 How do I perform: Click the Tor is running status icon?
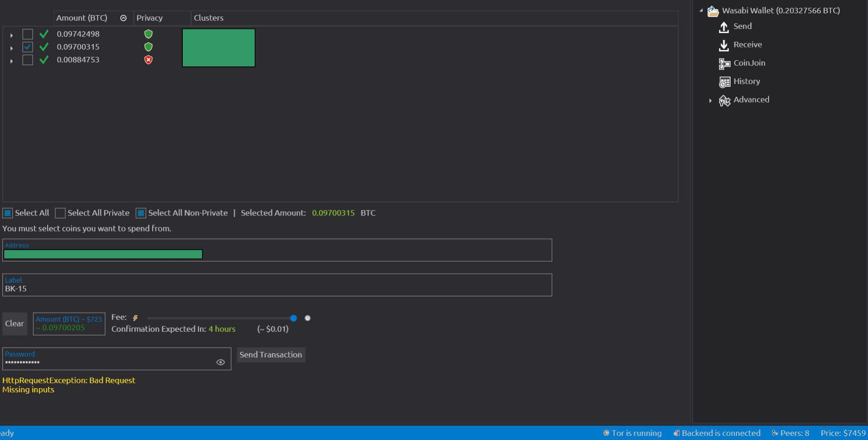[606, 433]
